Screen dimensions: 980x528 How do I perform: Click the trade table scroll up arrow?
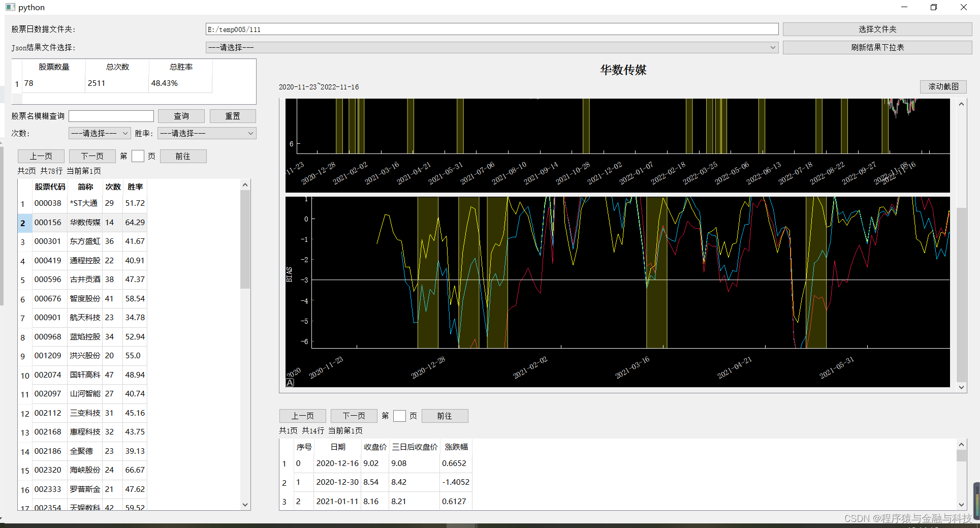961,445
